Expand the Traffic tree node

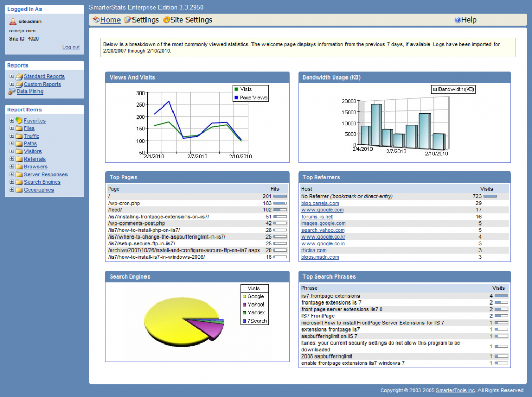(x=11, y=136)
